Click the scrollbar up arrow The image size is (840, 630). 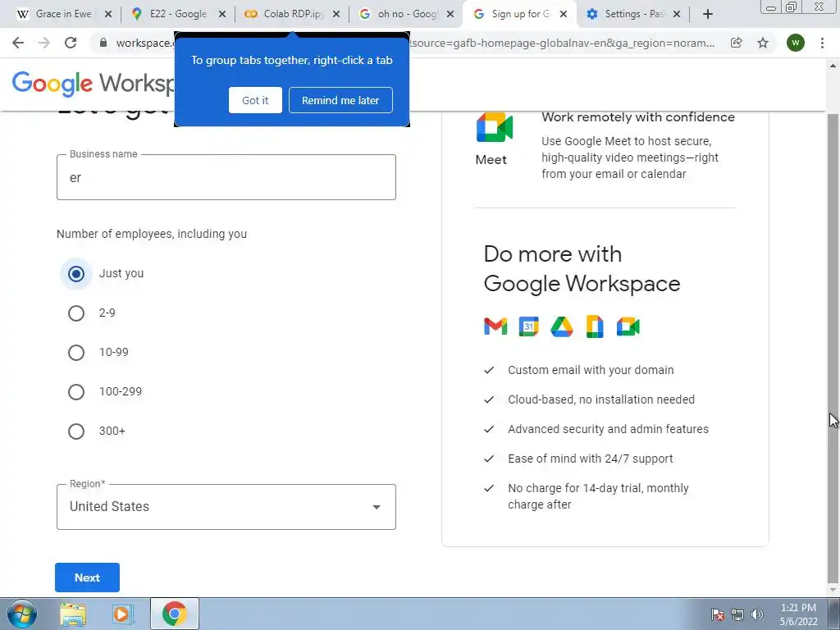833,66
